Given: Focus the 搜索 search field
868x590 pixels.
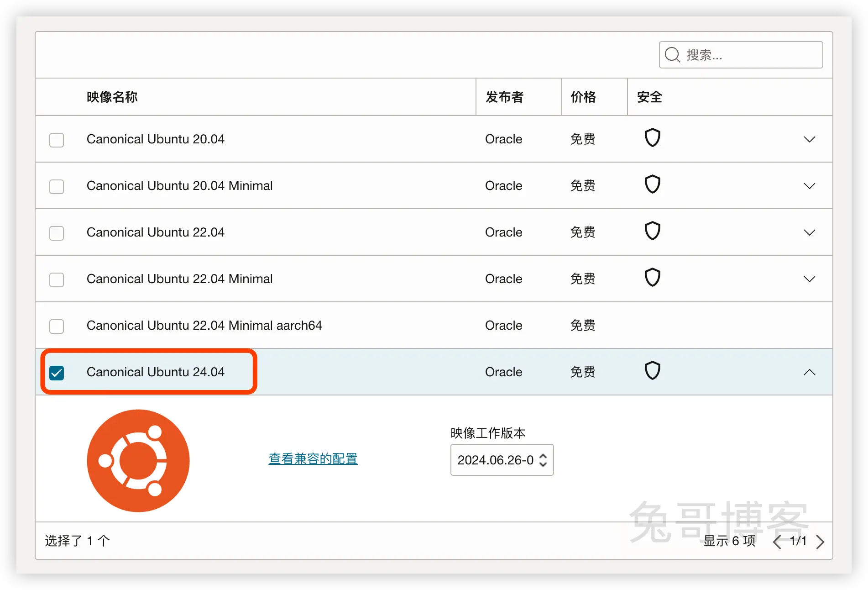Looking at the screenshot, I should point(741,55).
